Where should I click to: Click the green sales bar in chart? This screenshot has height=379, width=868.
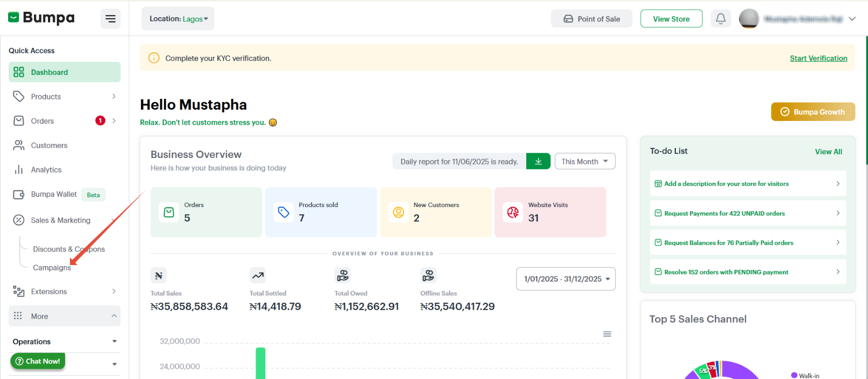(x=260, y=363)
